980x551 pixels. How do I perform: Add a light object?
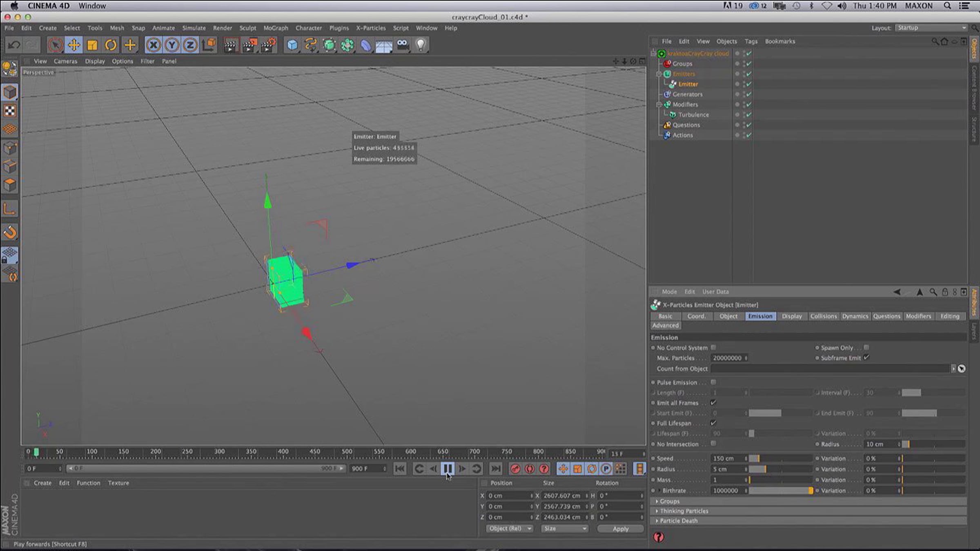pyautogui.click(x=421, y=45)
